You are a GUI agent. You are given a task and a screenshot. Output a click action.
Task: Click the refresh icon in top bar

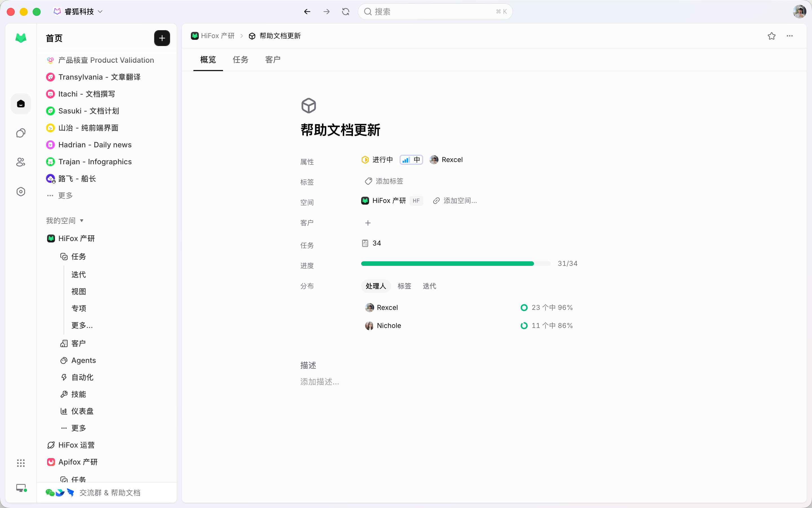pos(346,12)
